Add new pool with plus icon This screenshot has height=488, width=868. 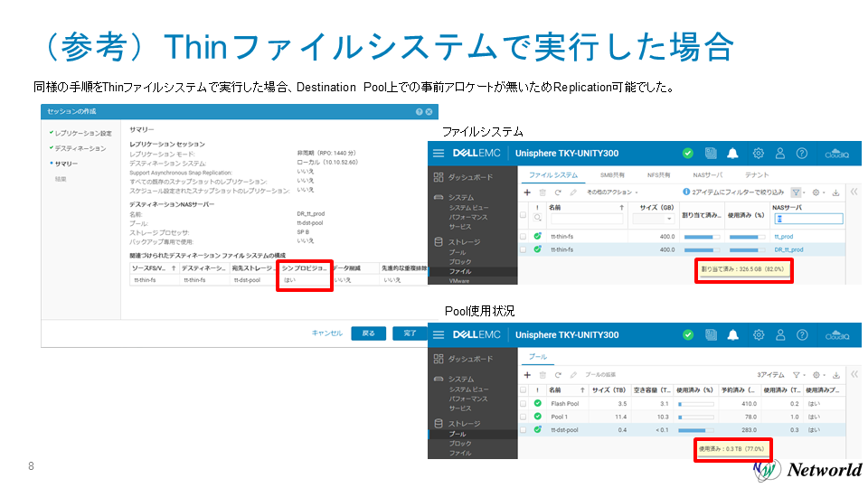tap(527, 374)
